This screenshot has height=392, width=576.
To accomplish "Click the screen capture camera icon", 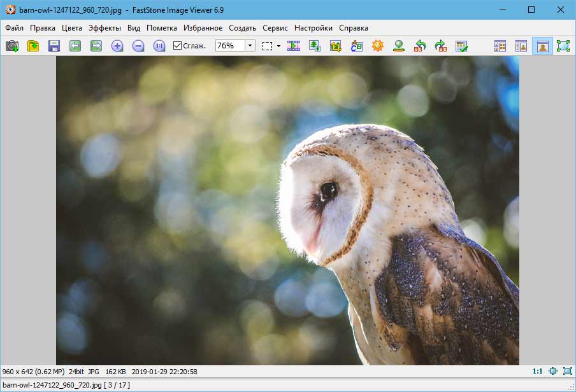I will [12, 46].
